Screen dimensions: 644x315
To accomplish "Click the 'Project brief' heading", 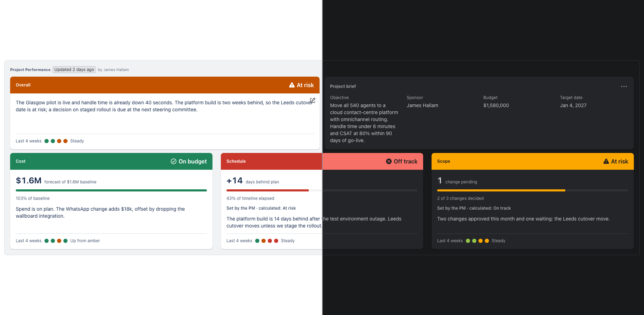I will [x=343, y=86].
